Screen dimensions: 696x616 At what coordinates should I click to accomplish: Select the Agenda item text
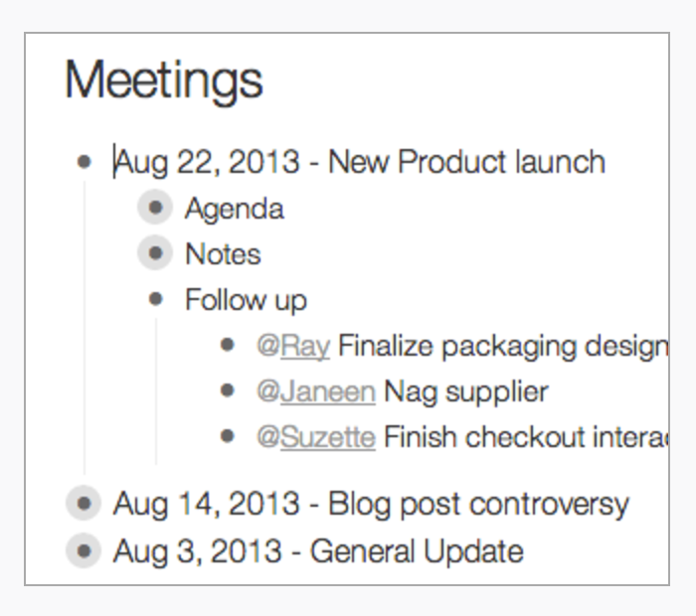click(x=235, y=209)
